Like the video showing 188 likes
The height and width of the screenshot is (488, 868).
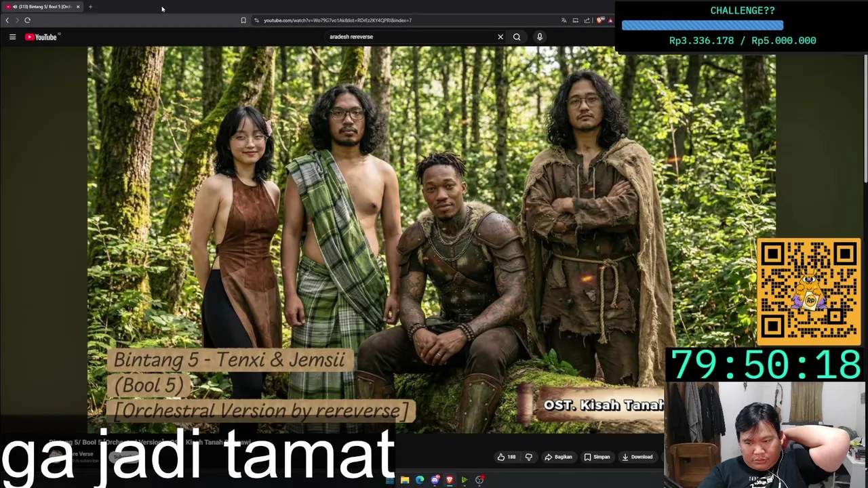pos(506,457)
